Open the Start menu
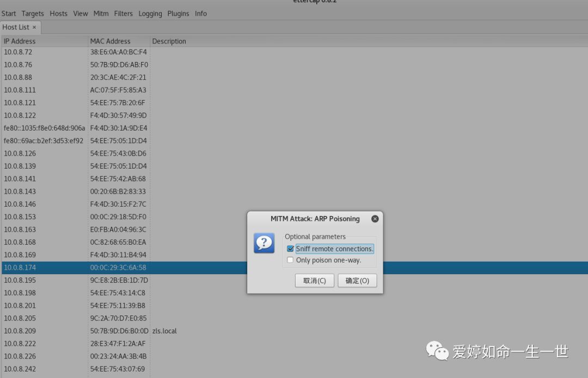This screenshot has height=378, width=588. [x=9, y=14]
